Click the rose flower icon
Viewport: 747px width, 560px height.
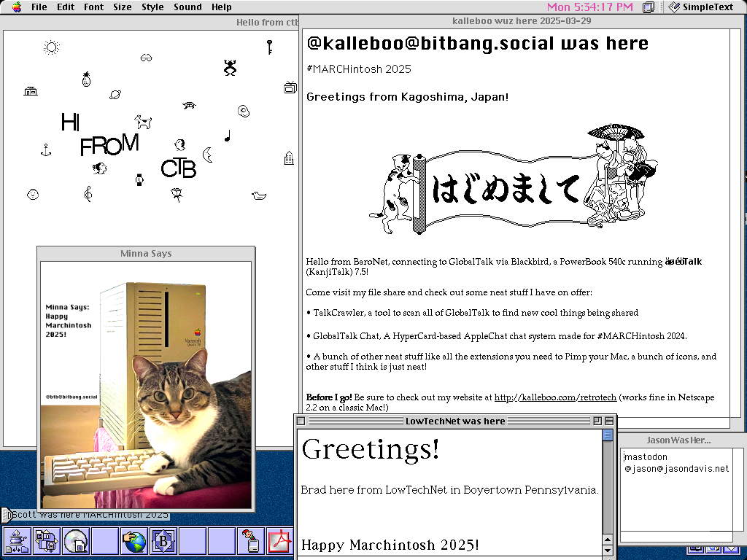(177, 194)
